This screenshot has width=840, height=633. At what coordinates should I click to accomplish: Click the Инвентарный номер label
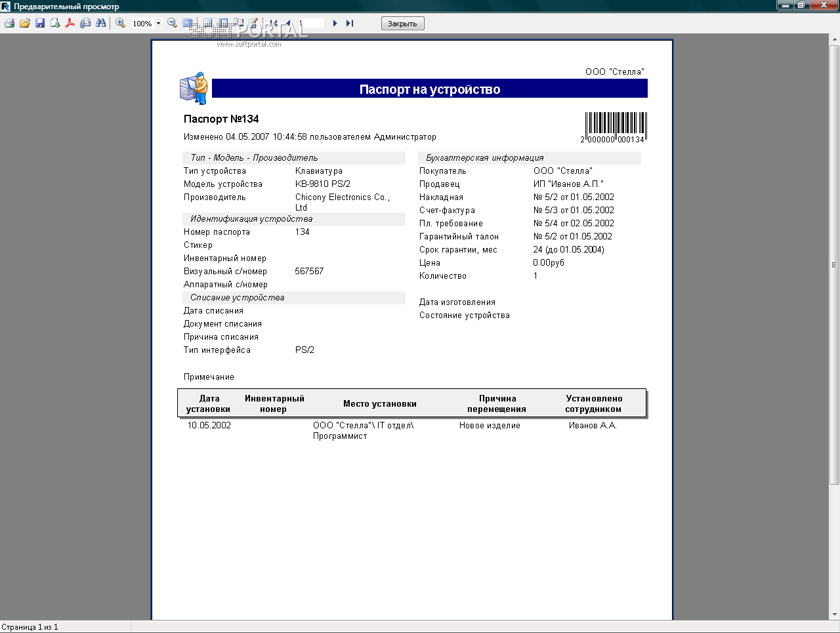point(225,258)
